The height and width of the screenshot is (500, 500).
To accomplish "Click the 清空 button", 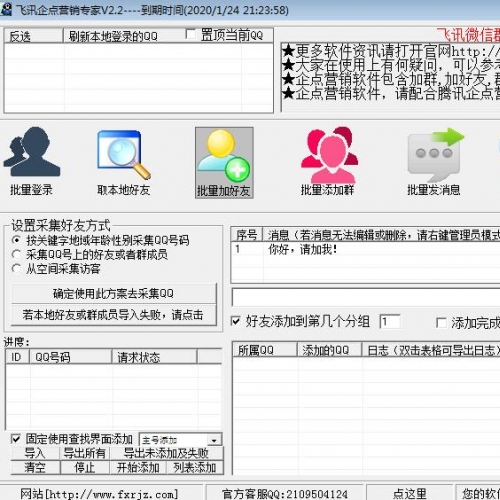I will 35,467.
